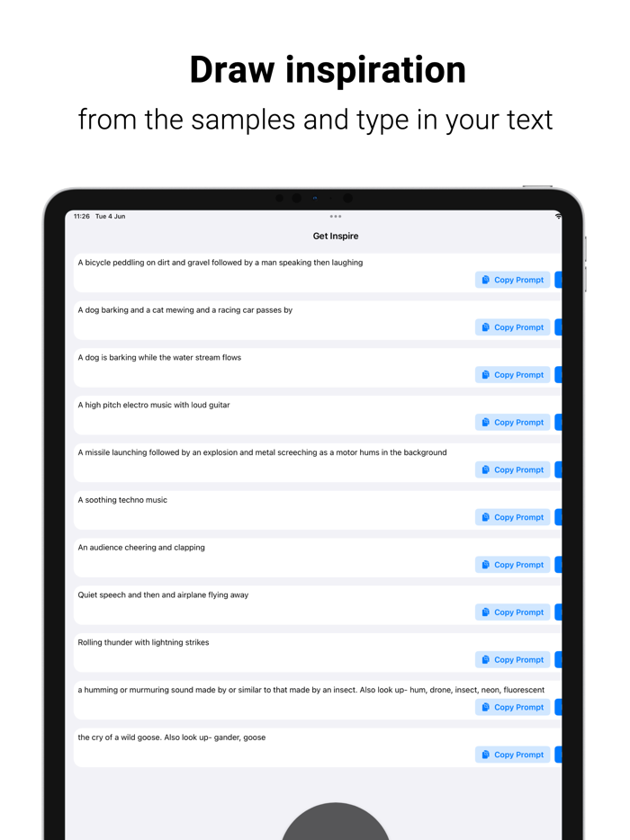Tap the clipboard icon on the rolling thunder row

[485, 659]
